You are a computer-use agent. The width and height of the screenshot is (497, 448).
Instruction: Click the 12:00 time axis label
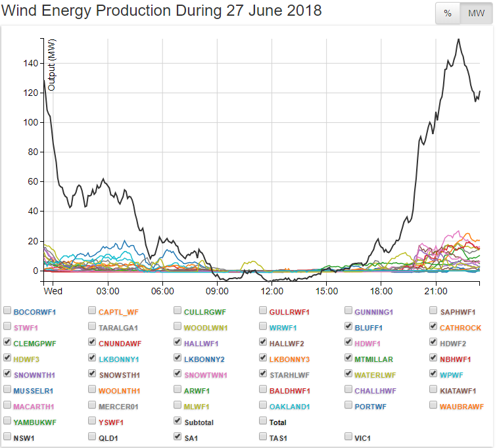point(272,291)
